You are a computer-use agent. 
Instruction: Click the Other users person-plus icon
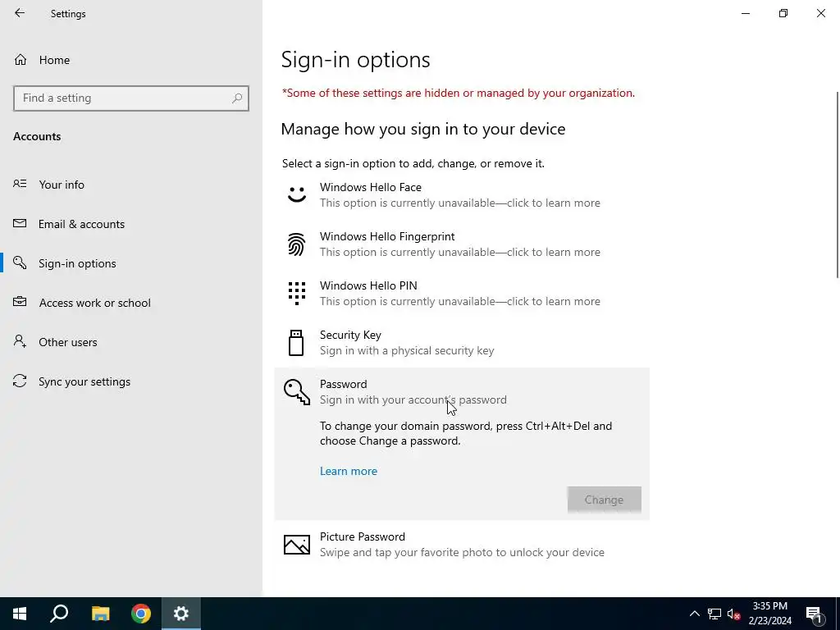tap(20, 341)
